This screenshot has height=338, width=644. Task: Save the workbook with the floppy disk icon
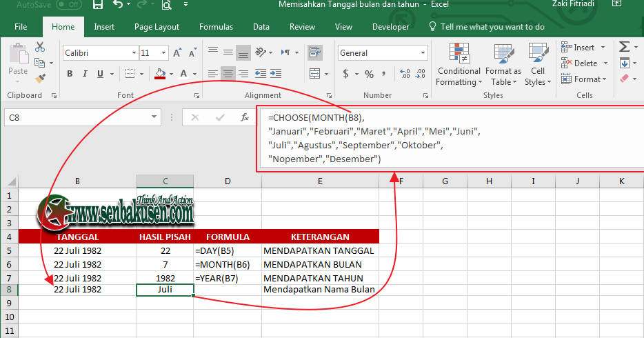(x=98, y=5)
